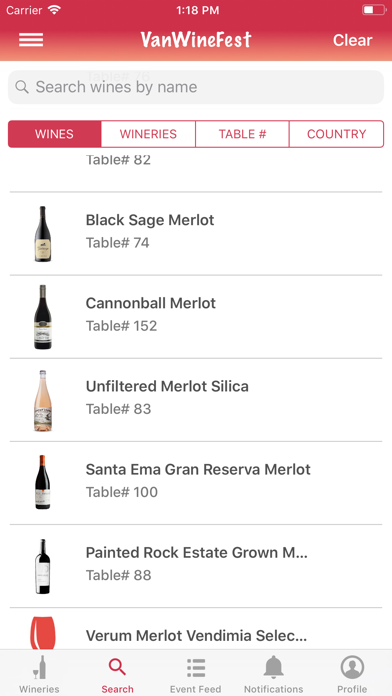
Task: Open Black Sage Merlot bottle thumbnail
Action: click(x=43, y=233)
